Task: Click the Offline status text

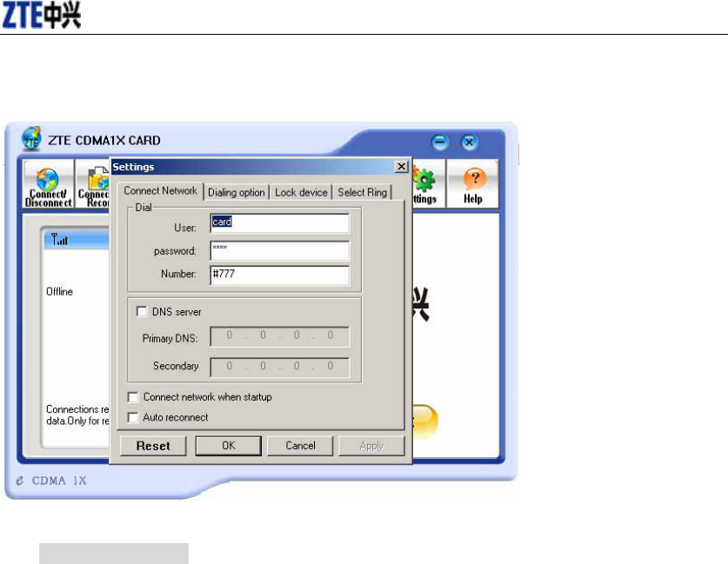Action: click(x=59, y=292)
